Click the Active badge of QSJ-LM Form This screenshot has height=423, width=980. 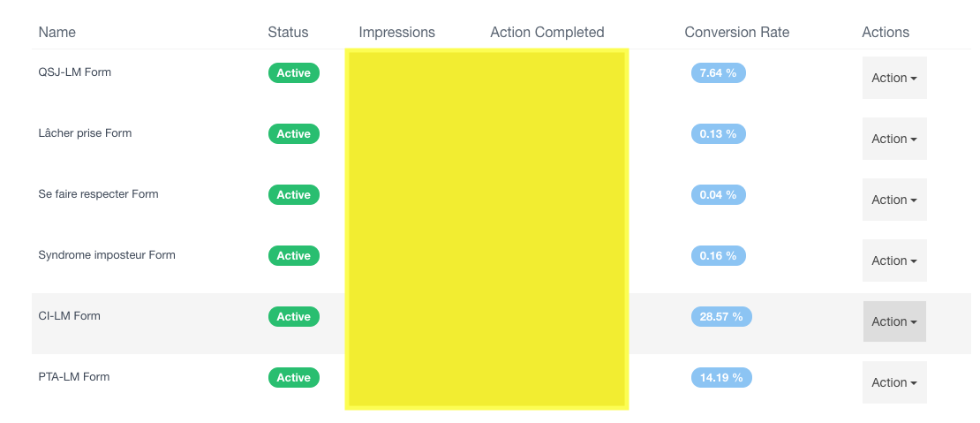click(294, 73)
